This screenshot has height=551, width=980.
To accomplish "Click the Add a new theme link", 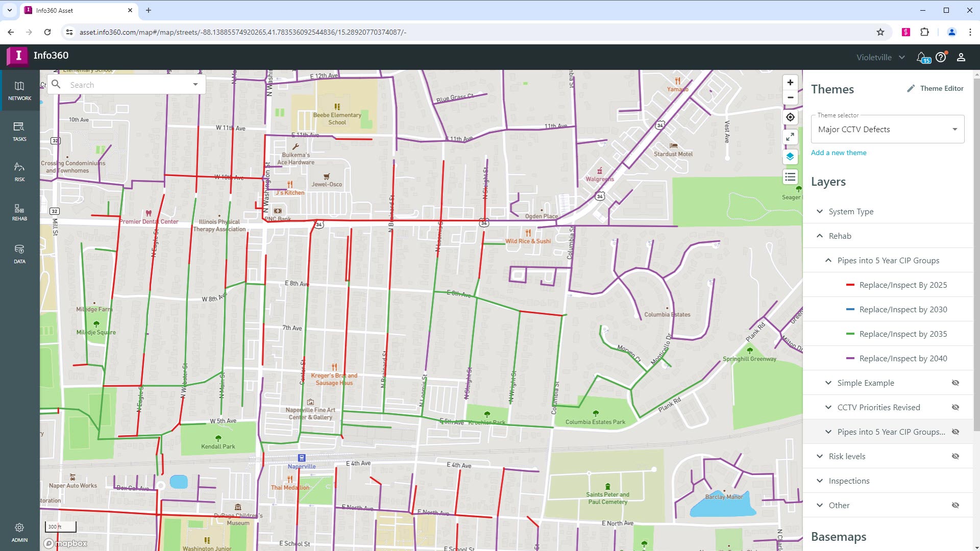I will (x=839, y=153).
